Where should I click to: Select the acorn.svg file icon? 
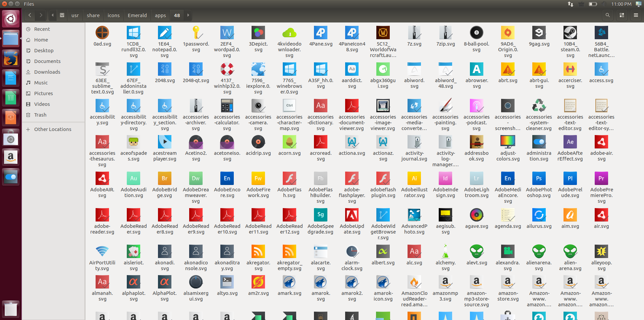click(289, 142)
